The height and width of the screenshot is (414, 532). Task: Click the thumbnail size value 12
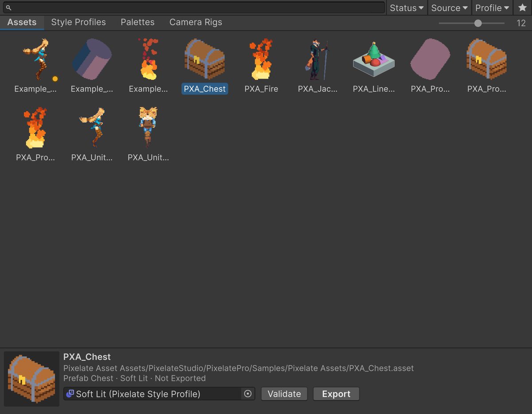tap(521, 23)
